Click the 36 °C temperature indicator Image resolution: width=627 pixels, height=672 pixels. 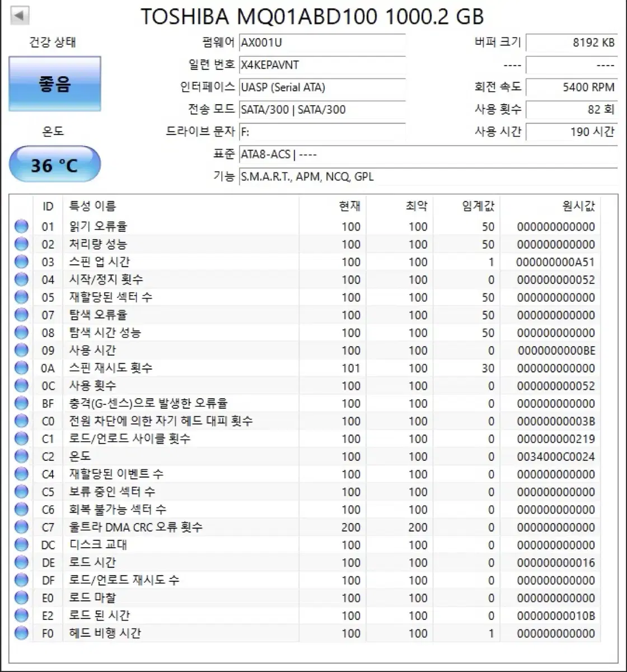(x=55, y=165)
